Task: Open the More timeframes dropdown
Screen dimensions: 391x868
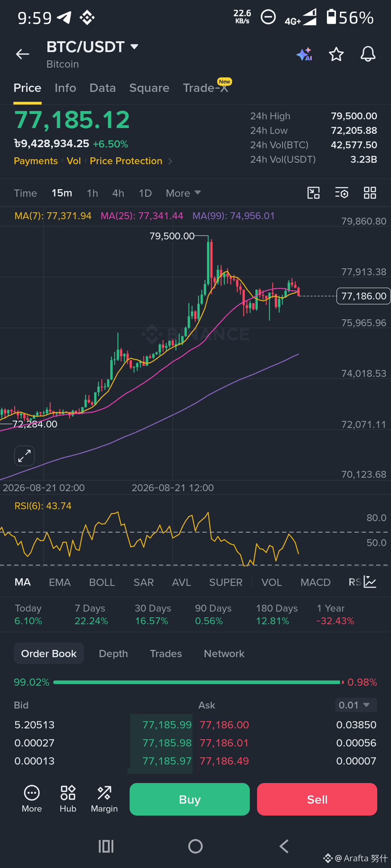Action: [183, 193]
